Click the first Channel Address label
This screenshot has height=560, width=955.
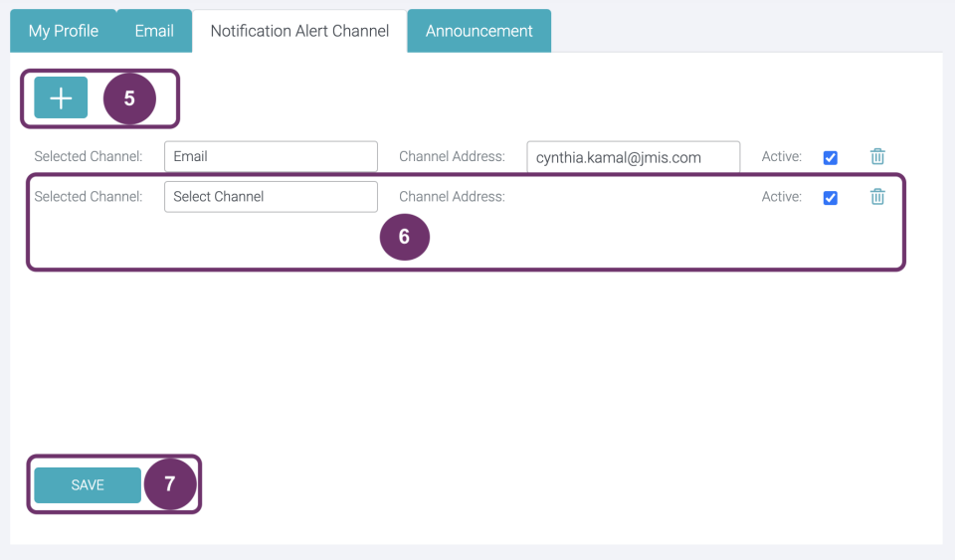coord(452,156)
